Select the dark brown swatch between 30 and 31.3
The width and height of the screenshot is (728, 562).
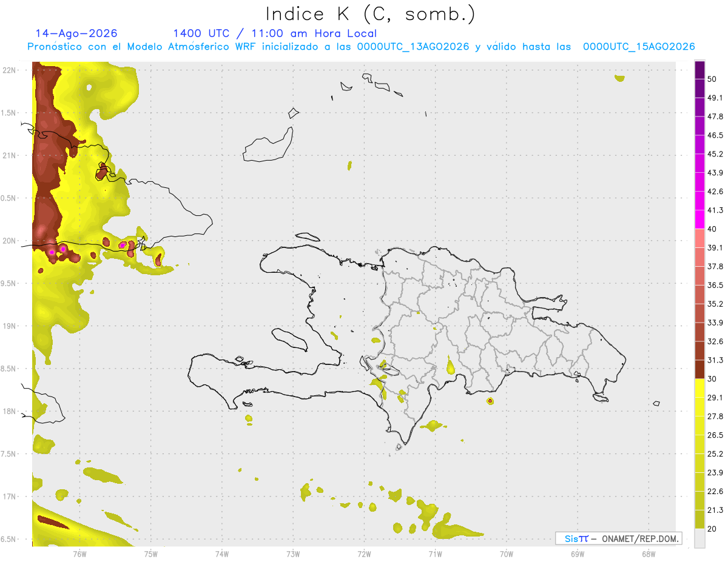point(699,369)
